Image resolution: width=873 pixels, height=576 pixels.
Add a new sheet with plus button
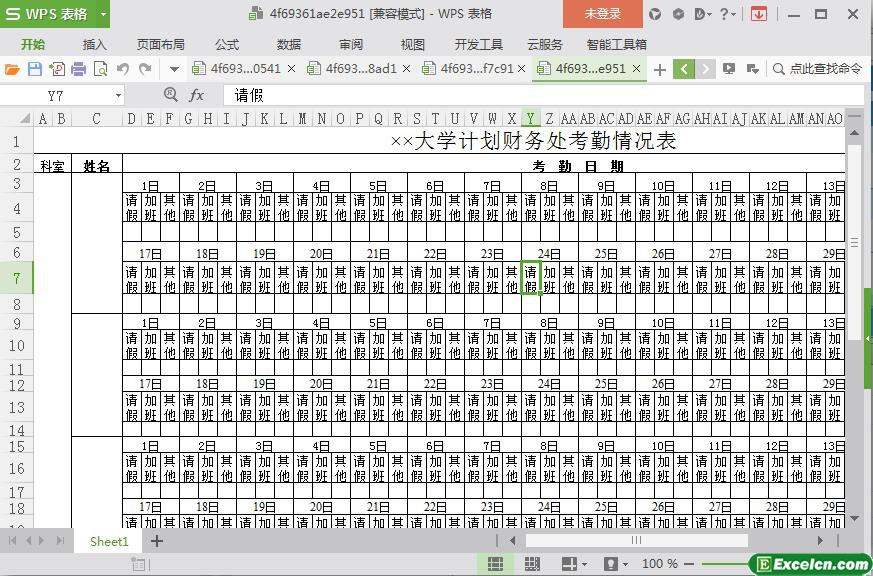pyautogui.click(x=157, y=541)
